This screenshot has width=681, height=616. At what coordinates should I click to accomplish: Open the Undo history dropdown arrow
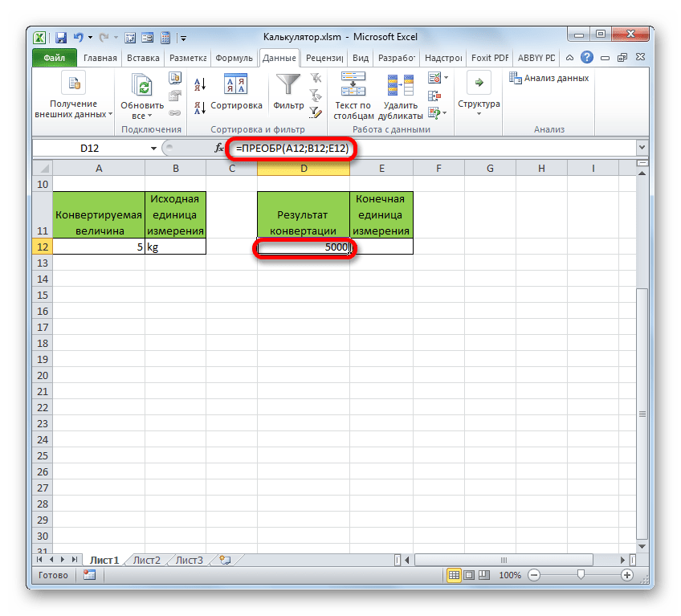click(x=90, y=38)
